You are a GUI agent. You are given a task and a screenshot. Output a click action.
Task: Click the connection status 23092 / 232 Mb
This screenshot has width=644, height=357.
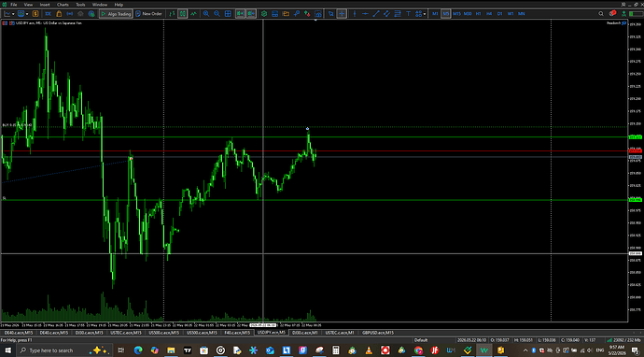click(623, 340)
